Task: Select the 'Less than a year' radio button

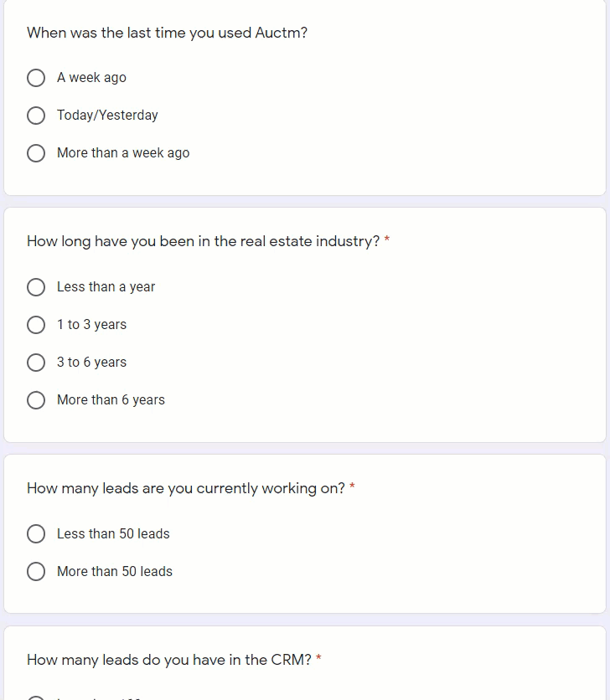Action: (36, 287)
